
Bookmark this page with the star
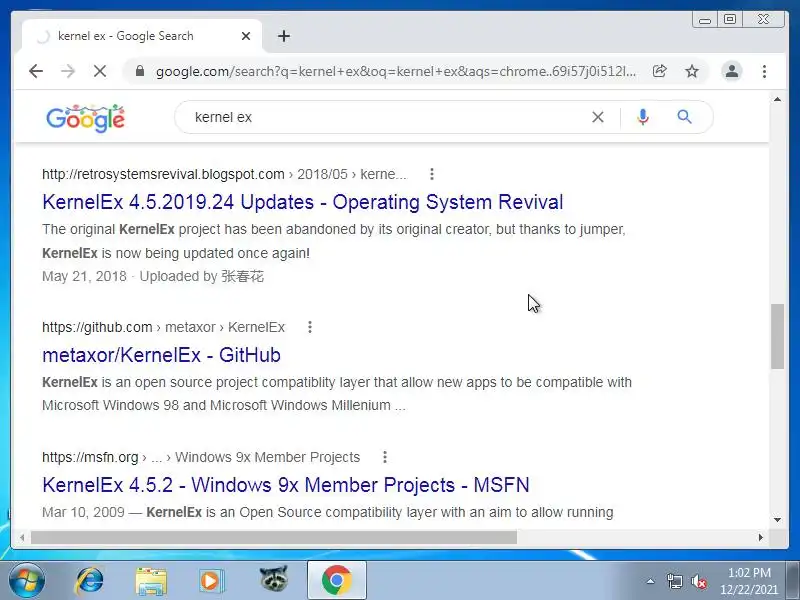point(692,71)
